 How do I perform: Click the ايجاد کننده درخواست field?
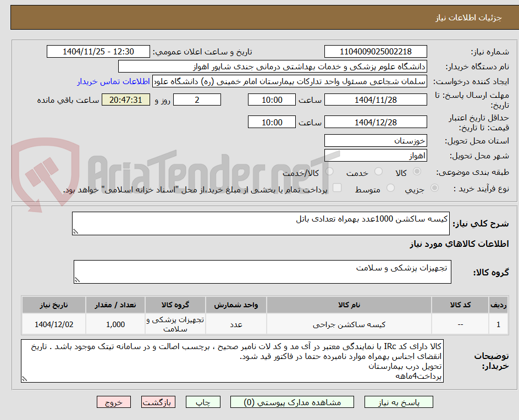tap(290, 81)
